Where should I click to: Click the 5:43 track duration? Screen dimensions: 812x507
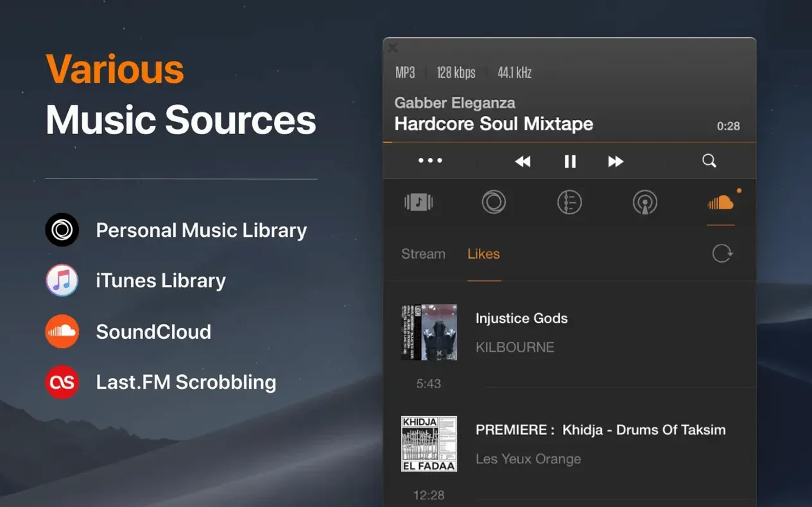click(429, 384)
